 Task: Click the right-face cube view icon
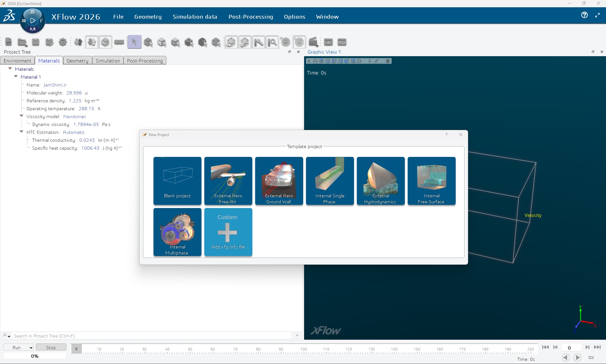340,61
